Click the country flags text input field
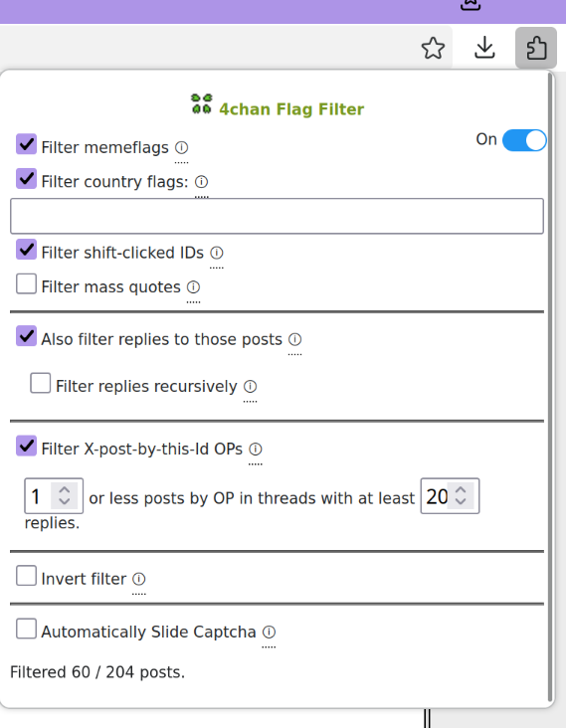The image size is (566, 728). tap(277, 216)
